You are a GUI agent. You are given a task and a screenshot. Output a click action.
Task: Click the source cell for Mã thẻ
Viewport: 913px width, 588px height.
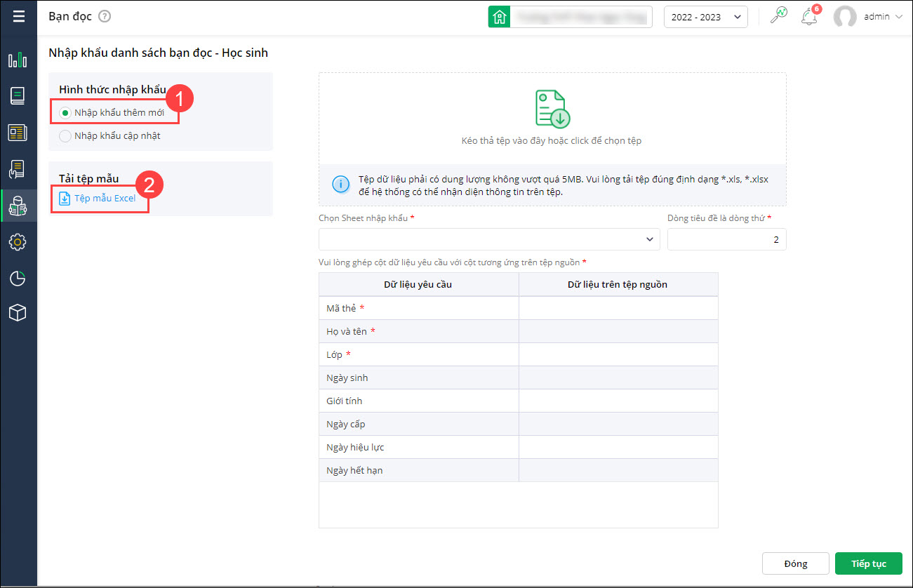[x=618, y=309]
